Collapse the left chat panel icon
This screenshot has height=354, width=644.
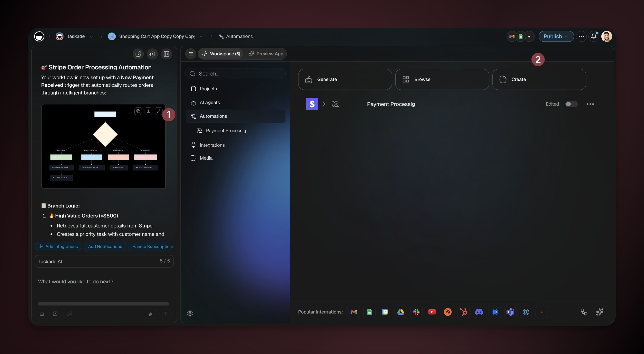166,54
